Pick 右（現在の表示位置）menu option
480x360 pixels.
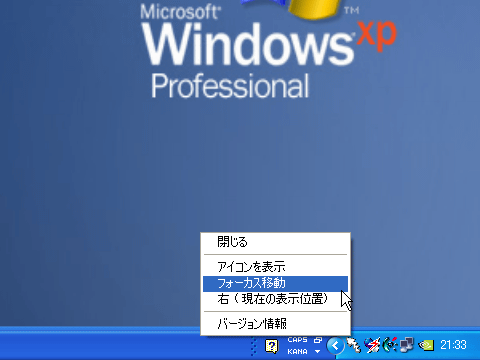coord(275,299)
